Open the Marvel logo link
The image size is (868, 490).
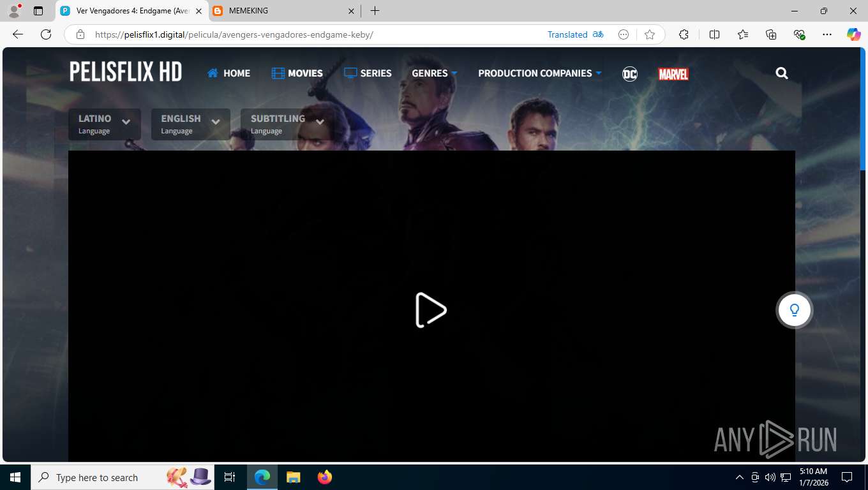click(673, 74)
